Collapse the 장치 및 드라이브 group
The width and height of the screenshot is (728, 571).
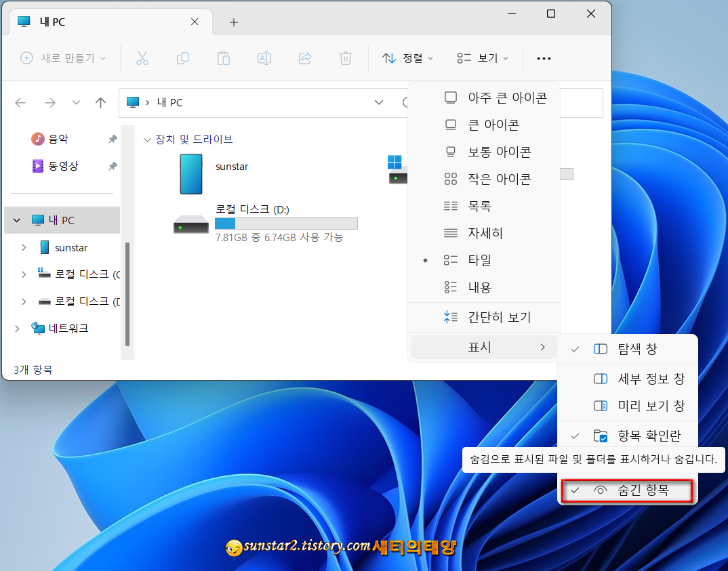pyautogui.click(x=147, y=140)
